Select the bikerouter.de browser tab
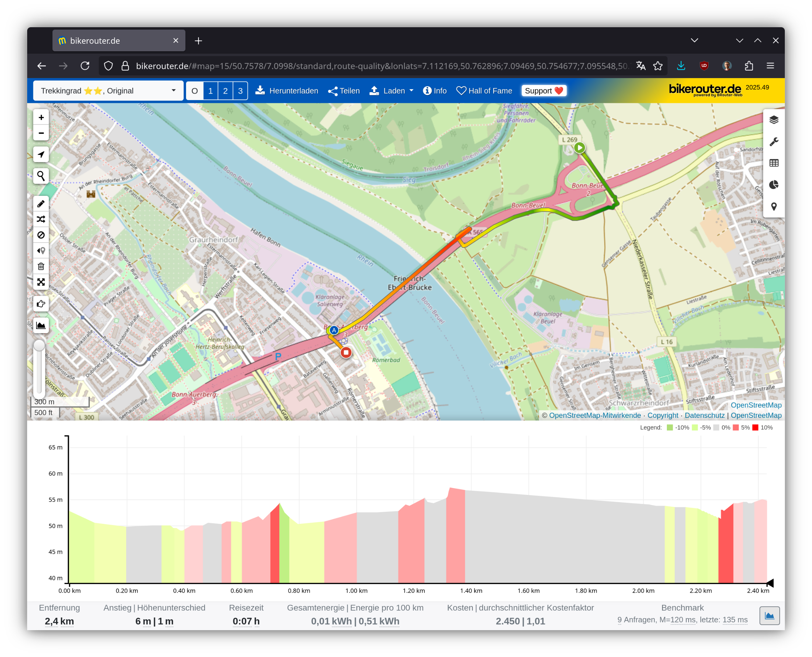Screen dimensions: 812x657 pyautogui.click(x=119, y=41)
